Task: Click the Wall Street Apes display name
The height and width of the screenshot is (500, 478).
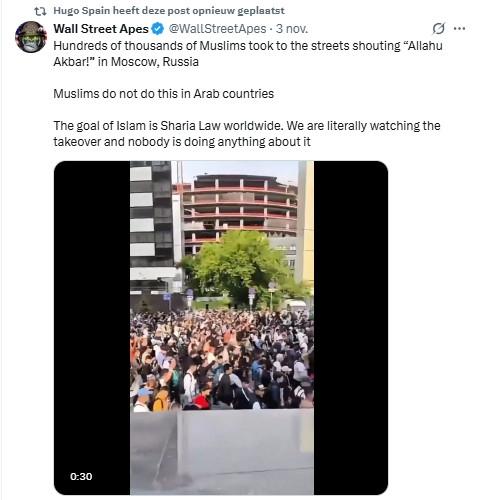Action: [x=101, y=29]
